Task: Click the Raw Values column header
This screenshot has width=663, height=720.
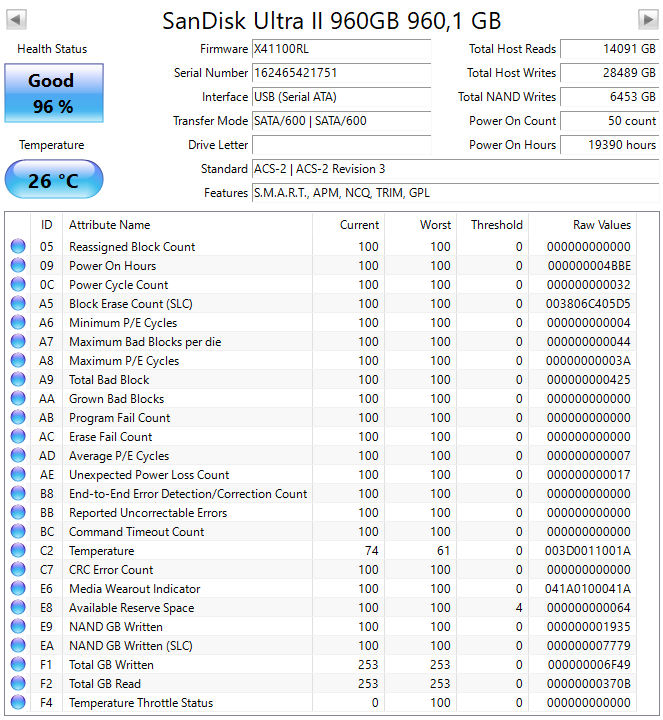Action: [583, 225]
